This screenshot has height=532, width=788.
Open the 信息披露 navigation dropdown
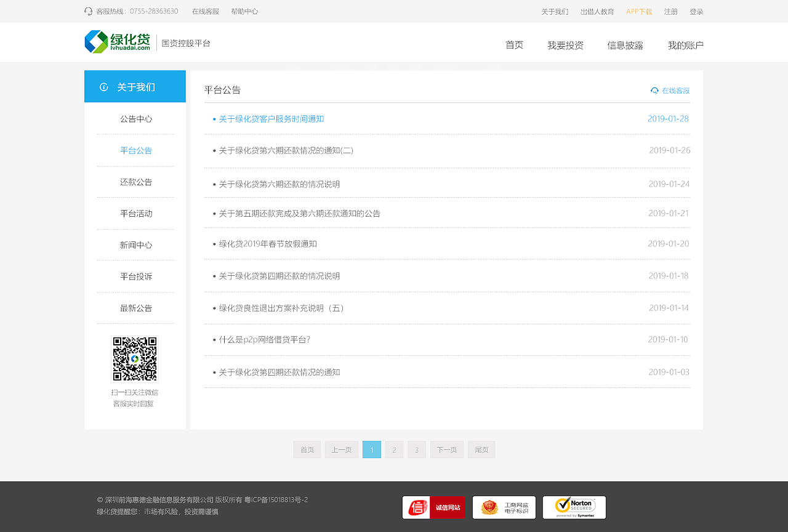pos(625,44)
